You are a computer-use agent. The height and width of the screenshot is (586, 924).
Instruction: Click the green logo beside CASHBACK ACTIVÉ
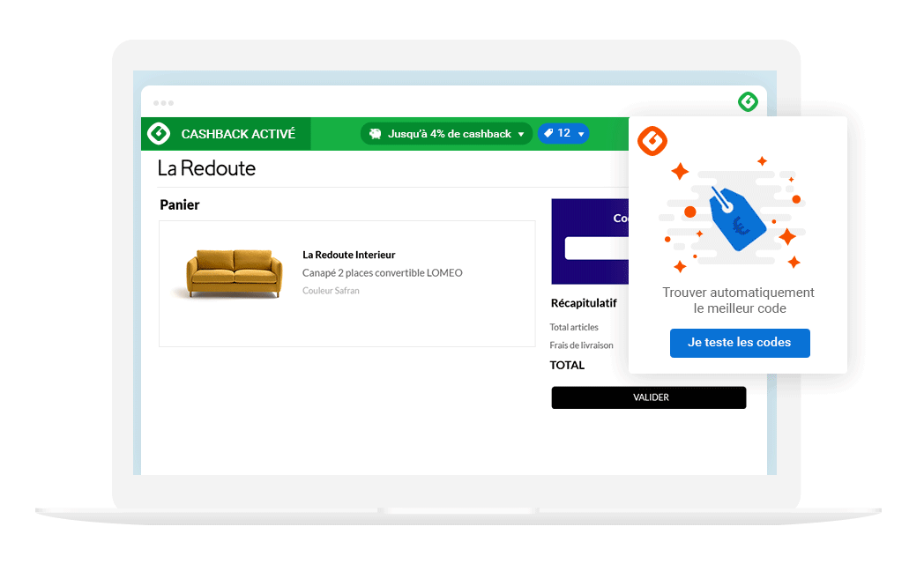159,134
